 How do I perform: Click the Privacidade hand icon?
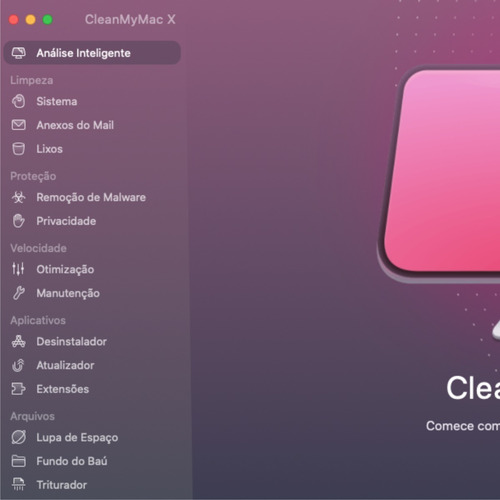pyautogui.click(x=19, y=221)
